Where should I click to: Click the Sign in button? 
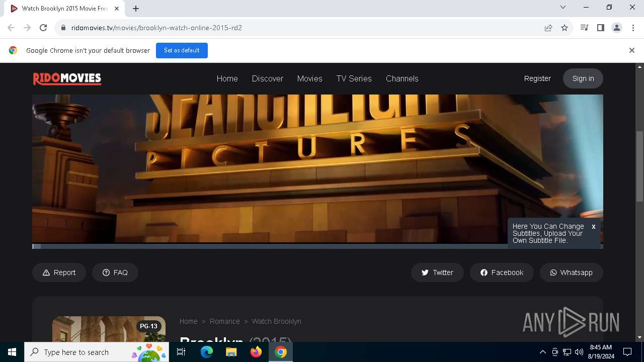point(583,78)
